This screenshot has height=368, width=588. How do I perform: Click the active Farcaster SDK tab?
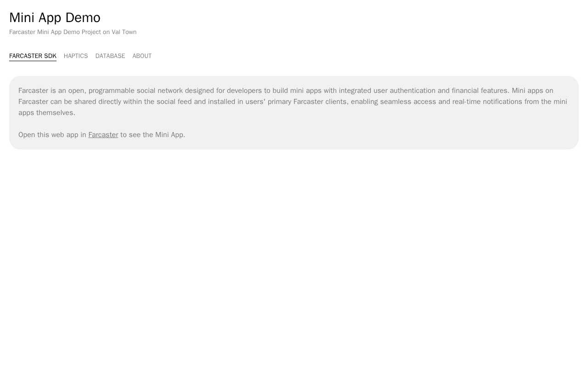tap(33, 56)
